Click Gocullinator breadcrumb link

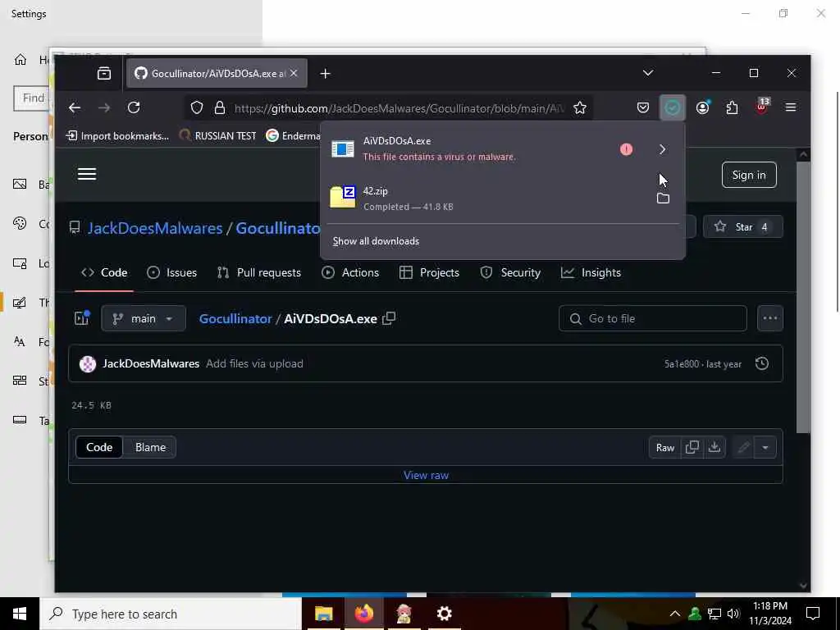tap(235, 319)
